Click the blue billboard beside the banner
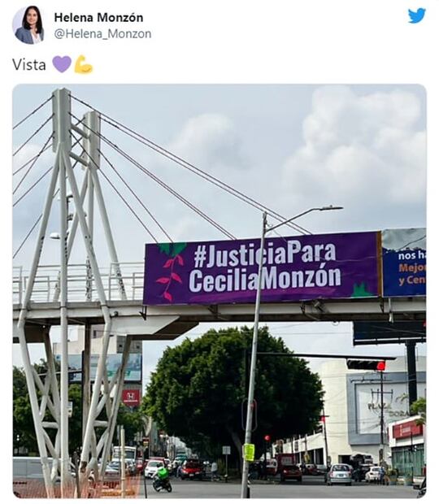This screenshot has height=504, width=439. point(404,263)
